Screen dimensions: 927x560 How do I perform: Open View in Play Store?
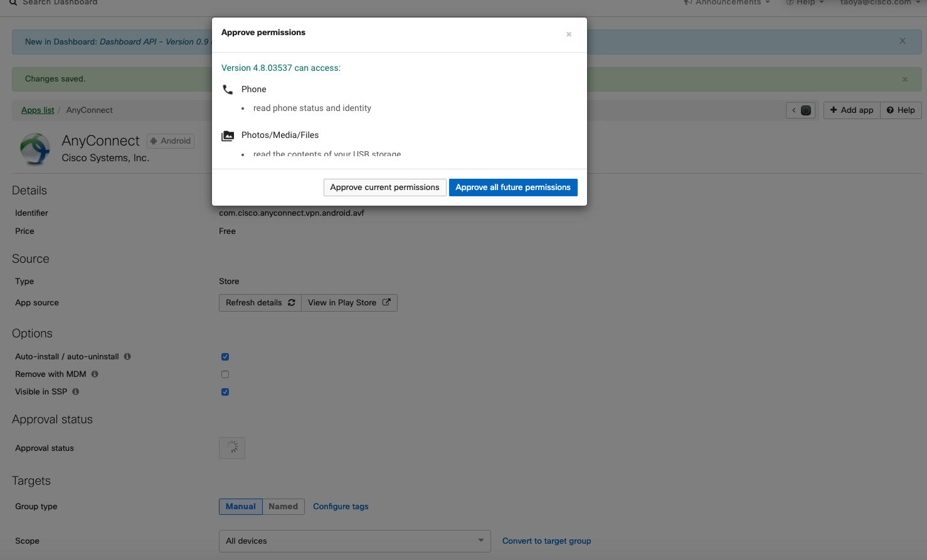(349, 303)
